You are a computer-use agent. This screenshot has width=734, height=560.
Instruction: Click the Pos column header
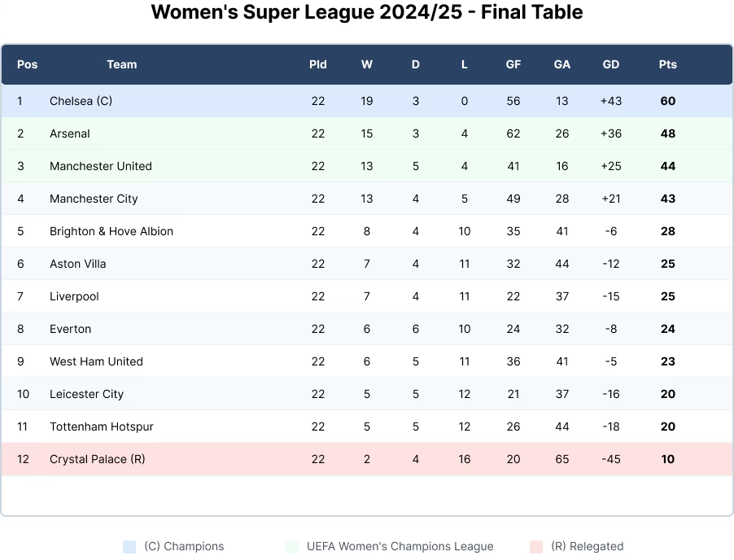(28, 64)
